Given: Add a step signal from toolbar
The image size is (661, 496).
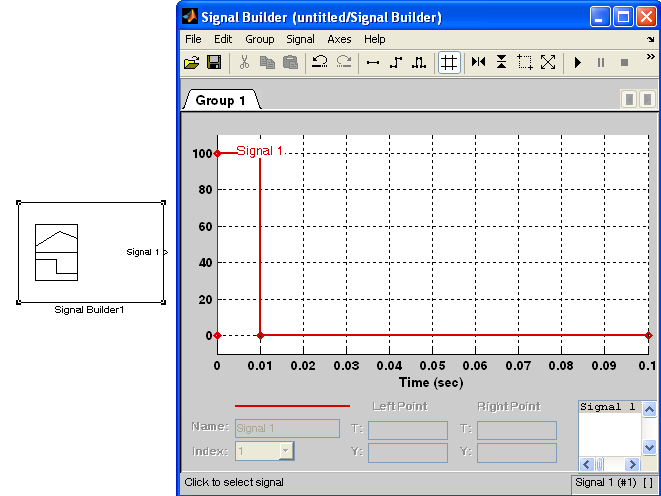Looking at the screenshot, I should 396,62.
